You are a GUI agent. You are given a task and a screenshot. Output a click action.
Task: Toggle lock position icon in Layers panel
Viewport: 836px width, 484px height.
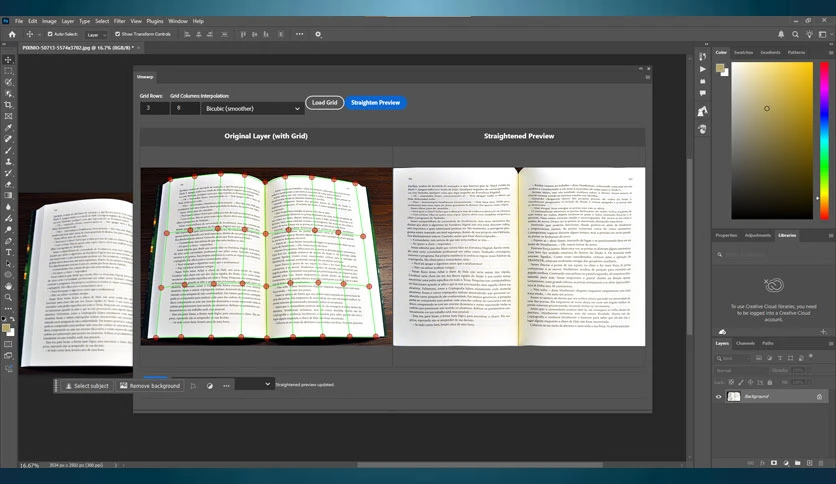tap(750, 382)
